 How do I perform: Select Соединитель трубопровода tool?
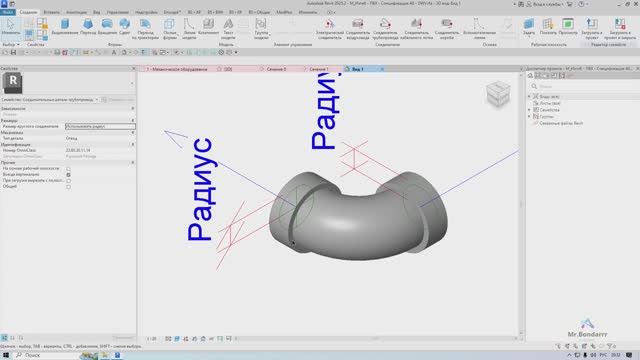pyautogui.click(x=385, y=29)
